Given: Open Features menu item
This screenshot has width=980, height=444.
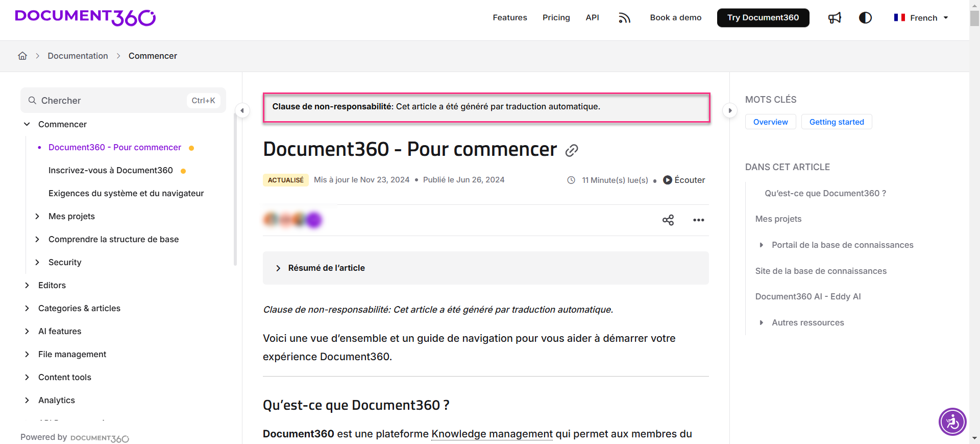Looking at the screenshot, I should (510, 17).
